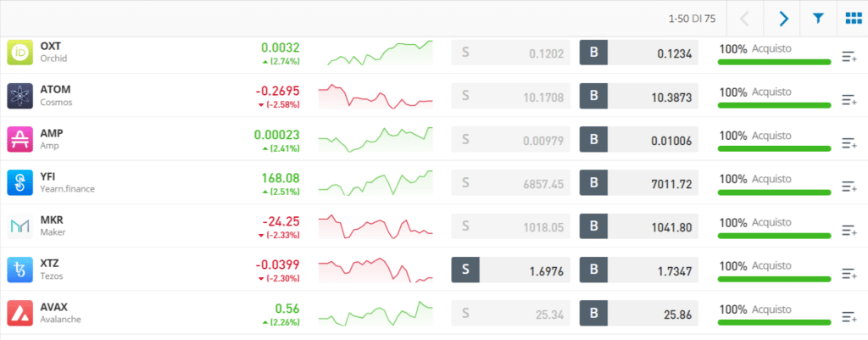Screen dimensions: 868x340
Task: Click AMP price change 0.00023
Action: point(277,135)
